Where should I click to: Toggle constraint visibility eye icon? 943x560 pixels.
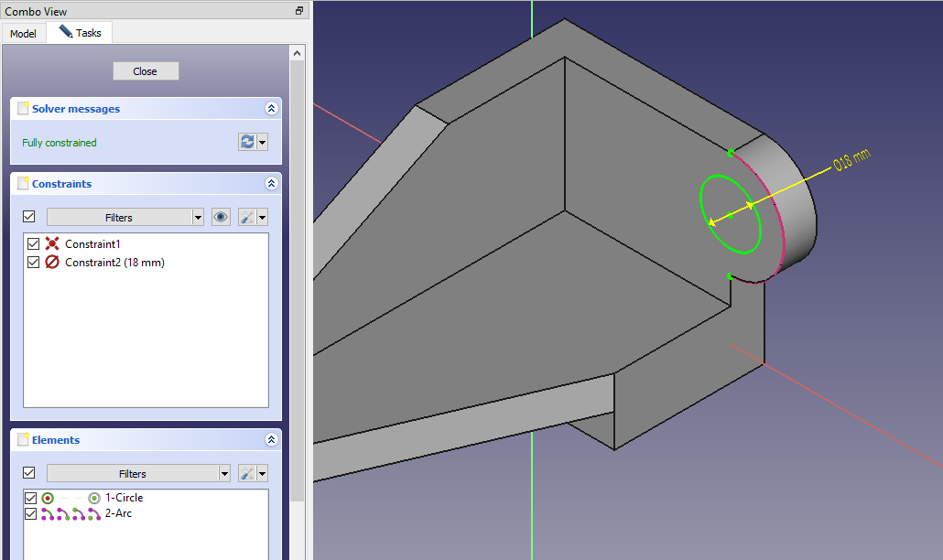[x=221, y=217]
